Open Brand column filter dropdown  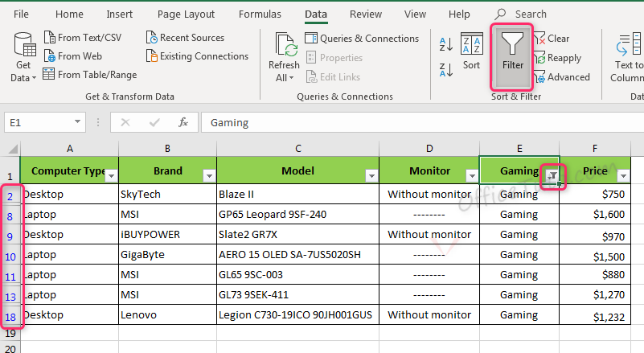pyautogui.click(x=209, y=176)
